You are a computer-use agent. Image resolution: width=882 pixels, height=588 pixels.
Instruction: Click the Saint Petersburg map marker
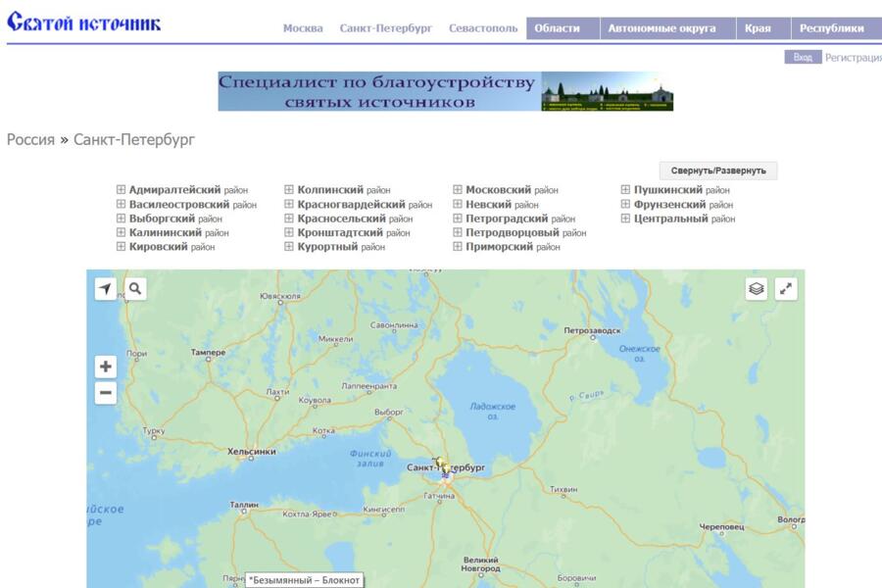(444, 468)
